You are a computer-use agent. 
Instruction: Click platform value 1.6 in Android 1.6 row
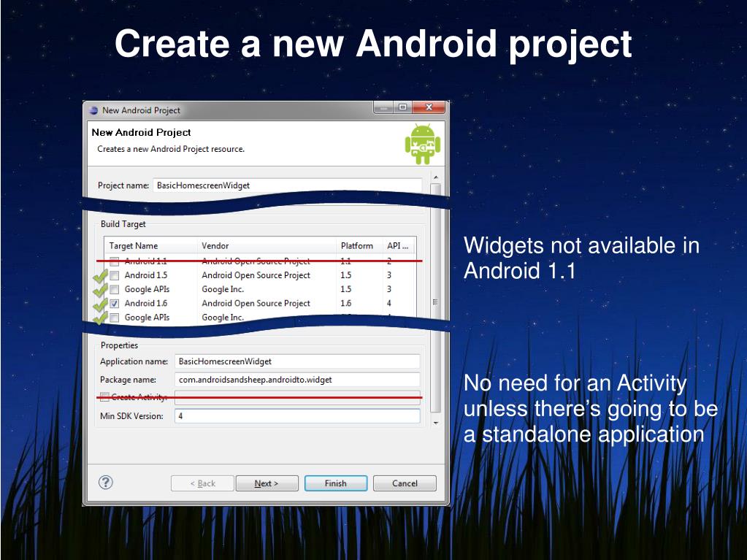click(346, 303)
